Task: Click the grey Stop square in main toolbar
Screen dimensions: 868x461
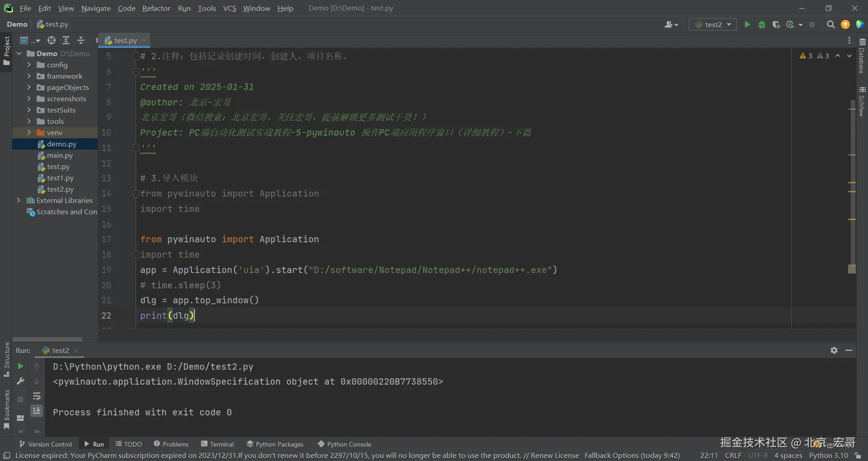Action: click(812, 24)
